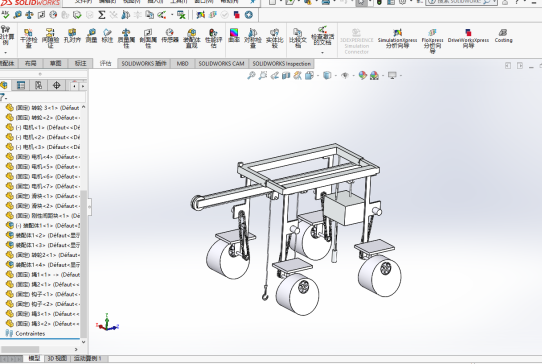Screen dimensions: 542x364
Task: Switch to the SOLIDWORKS CAM tab
Action: (221, 64)
